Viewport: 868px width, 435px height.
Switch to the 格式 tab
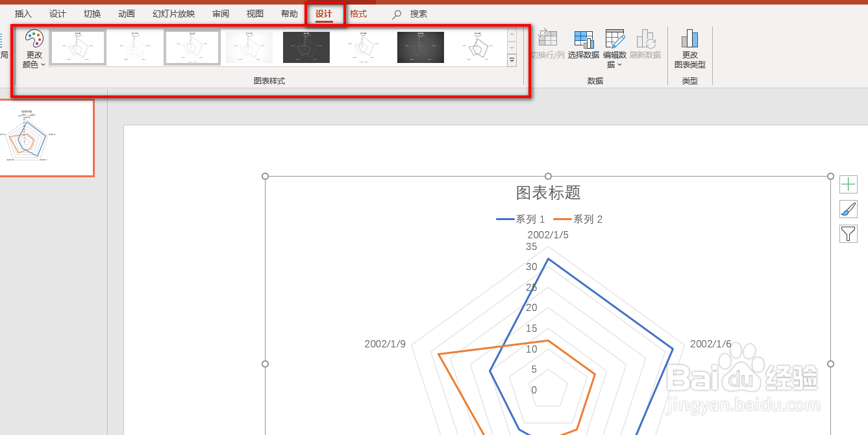[x=358, y=14]
